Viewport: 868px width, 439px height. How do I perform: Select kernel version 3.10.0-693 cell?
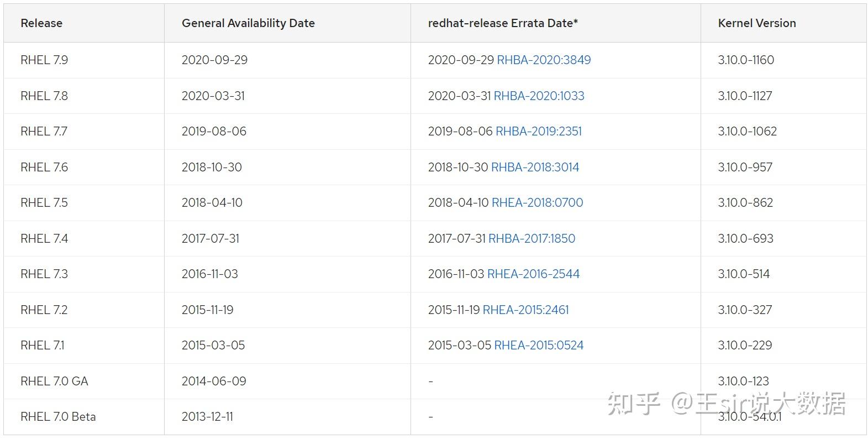[x=745, y=238]
